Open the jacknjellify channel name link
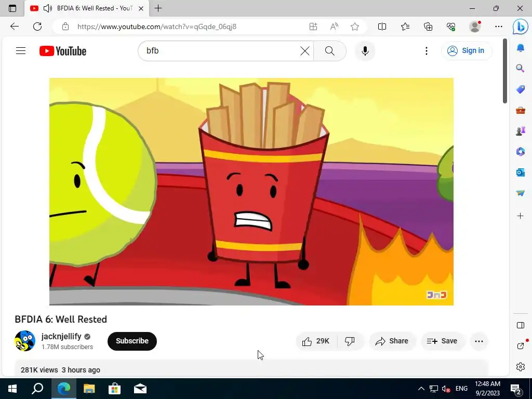The image size is (532, 399). point(61,336)
